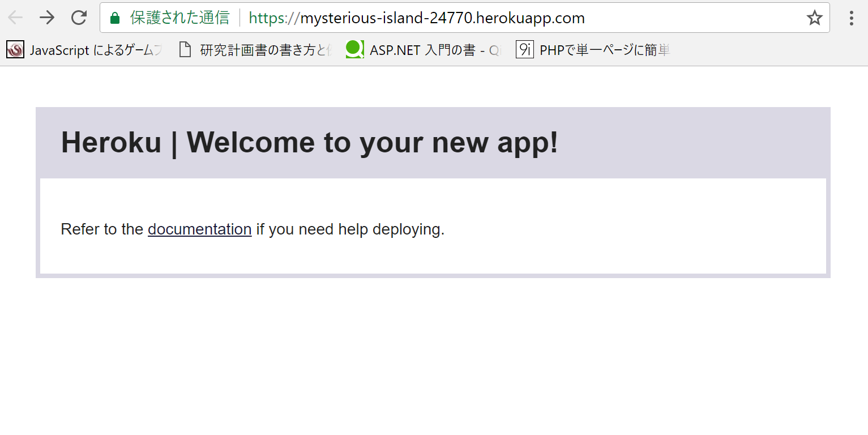The height and width of the screenshot is (435, 868).
Task: Click the Qiita favicon on the ASP.NET bookmark
Action: coord(354,49)
